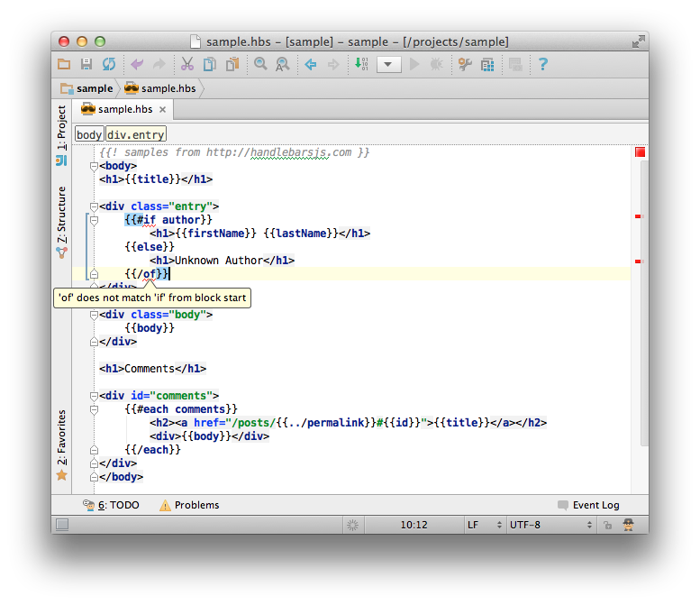
Task: Open the 7: Structure tool window
Action: click(x=61, y=222)
